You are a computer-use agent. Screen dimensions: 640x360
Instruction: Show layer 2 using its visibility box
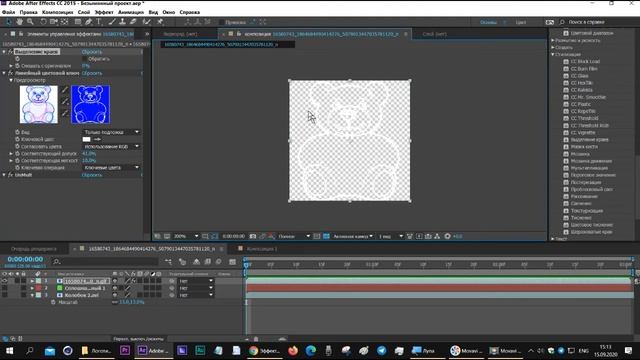click(x=4, y=288)
